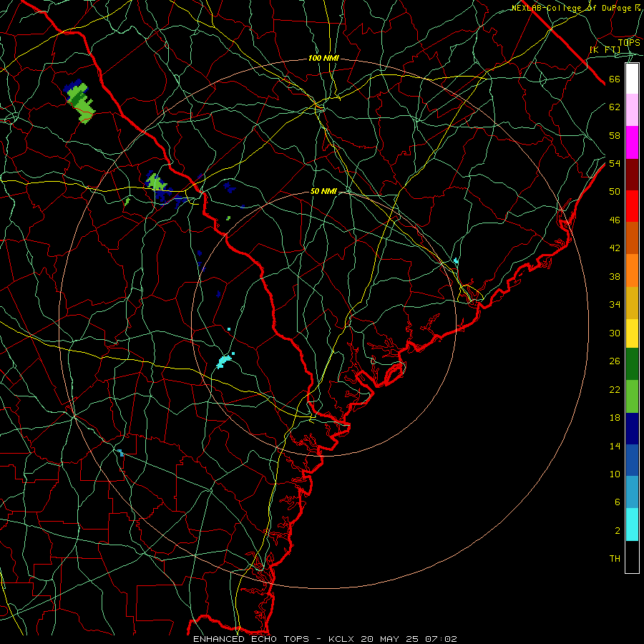Pick the yellow legend swatch
Viewport: 644px width, 644px height.
click(x=632, y=333)
